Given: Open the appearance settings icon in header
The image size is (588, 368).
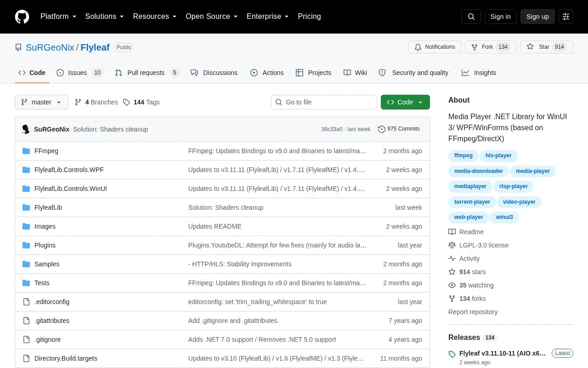Looking at the screenshot, I should point(566,17).
